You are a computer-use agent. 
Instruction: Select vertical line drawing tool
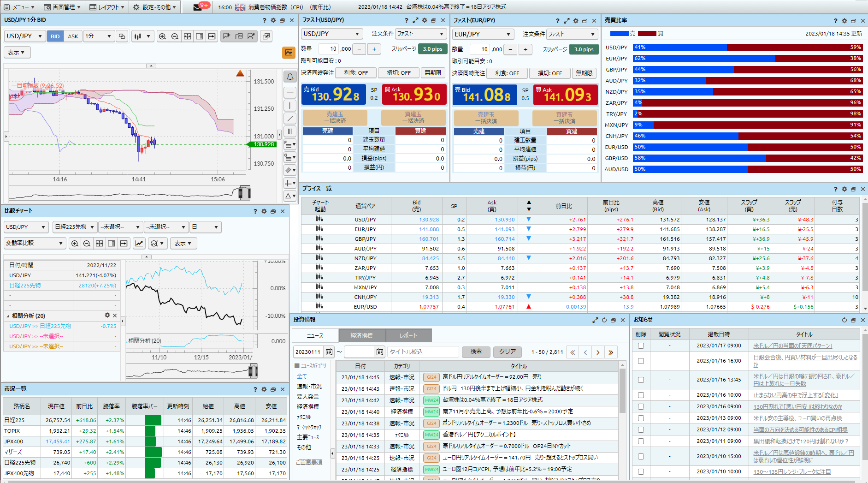point(289,106)
